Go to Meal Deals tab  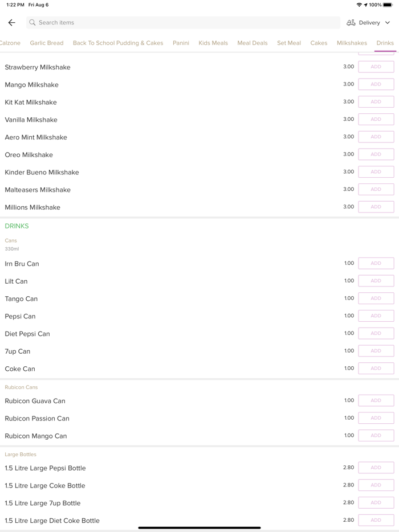[x=253, y=43]
